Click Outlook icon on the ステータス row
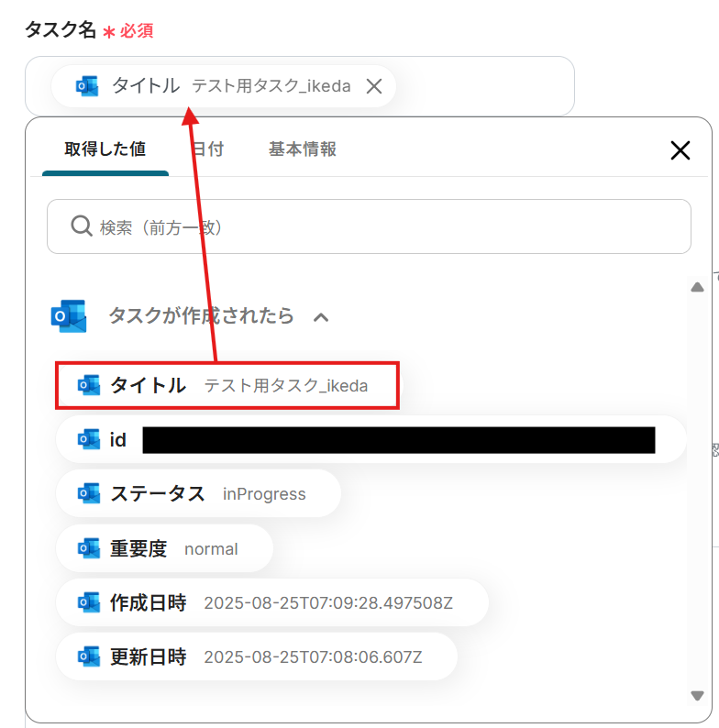 [x=89, y=493]
